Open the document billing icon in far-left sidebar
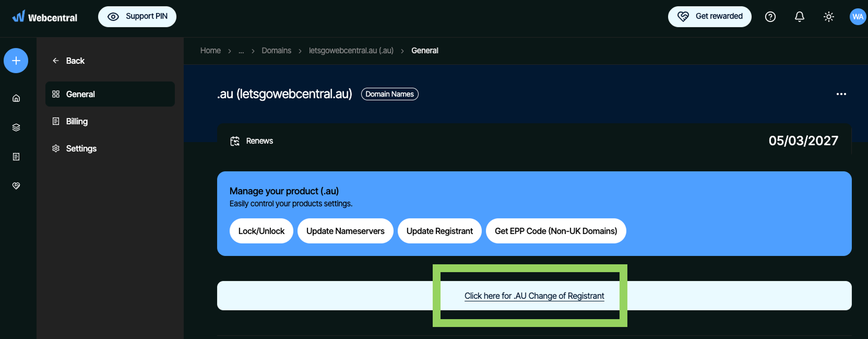Viewport: 868px width, 339px height. [16, 157]
